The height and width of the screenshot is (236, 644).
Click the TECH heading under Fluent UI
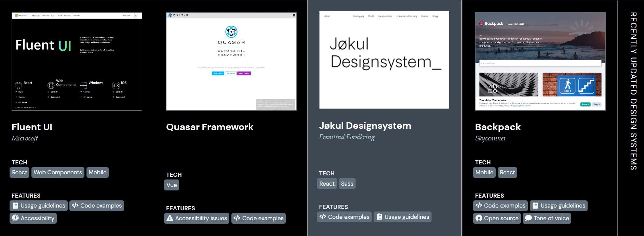pos(19,162)
